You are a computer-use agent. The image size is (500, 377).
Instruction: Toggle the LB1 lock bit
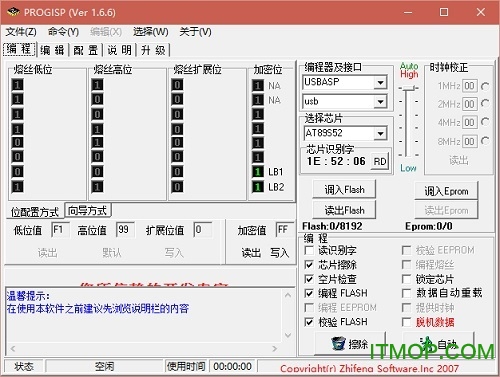click(257, 172)
